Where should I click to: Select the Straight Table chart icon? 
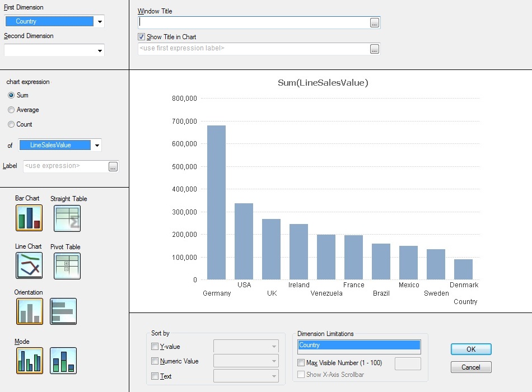tap(67, 218)
